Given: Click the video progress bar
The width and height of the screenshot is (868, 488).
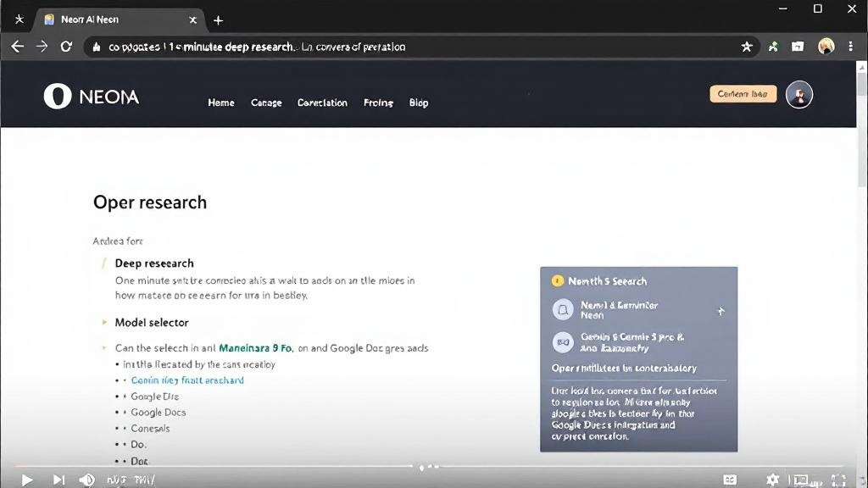Looking at the screenshot, I should (424, 467).
